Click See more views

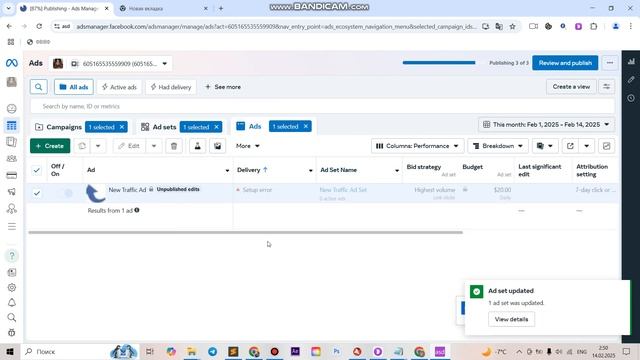[223, 87]
